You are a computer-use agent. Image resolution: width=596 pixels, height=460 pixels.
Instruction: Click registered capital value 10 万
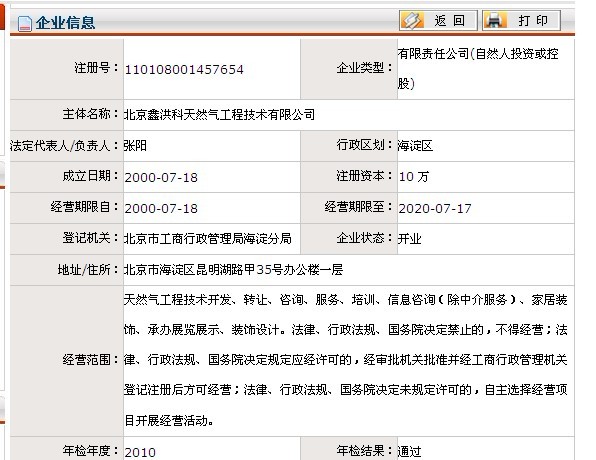click(414, 176)
